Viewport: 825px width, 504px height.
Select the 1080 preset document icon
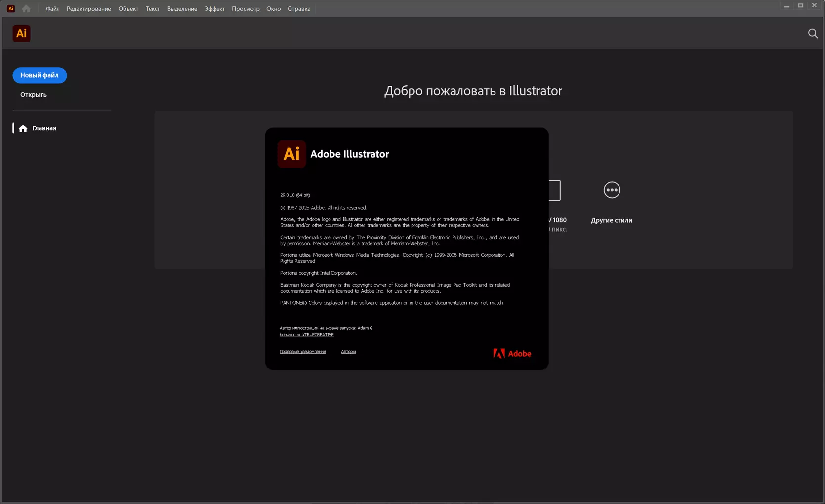(555, 190)
